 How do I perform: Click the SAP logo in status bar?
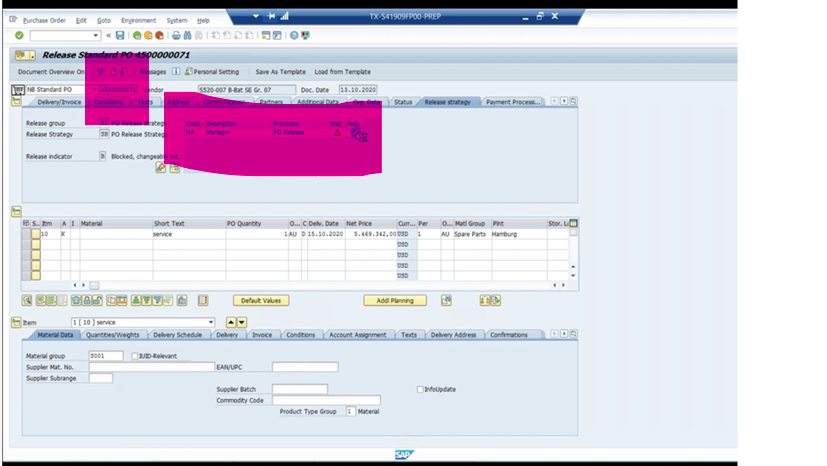(x=404, y=454)
